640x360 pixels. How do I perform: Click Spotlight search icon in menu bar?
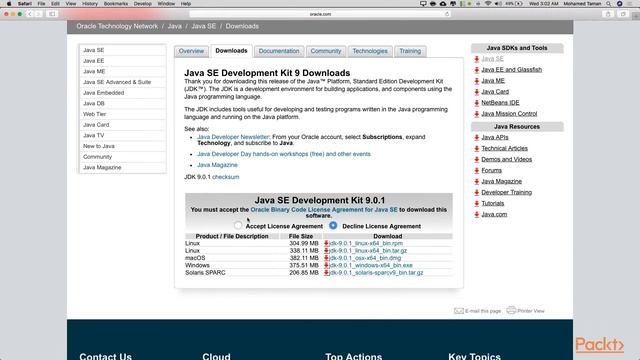pyautogui.click(x=609, y=4)
